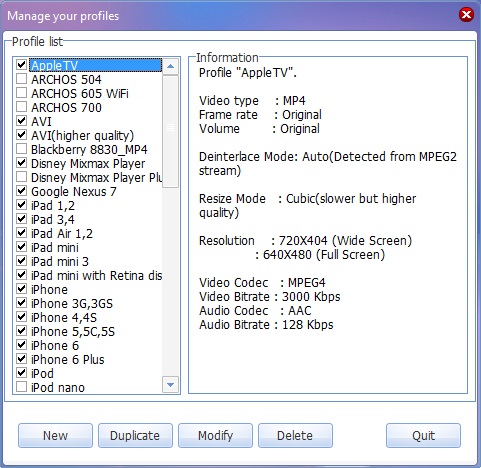Select the iPod nano profile name
This screenshot has height=468, width=481.
click(x=58, y=387)
